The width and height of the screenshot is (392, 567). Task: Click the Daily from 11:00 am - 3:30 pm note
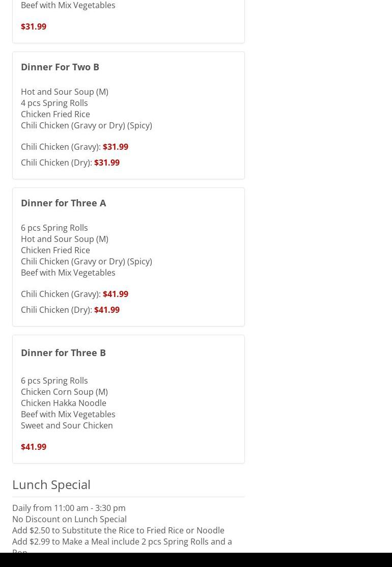click(x=69, y=508)
